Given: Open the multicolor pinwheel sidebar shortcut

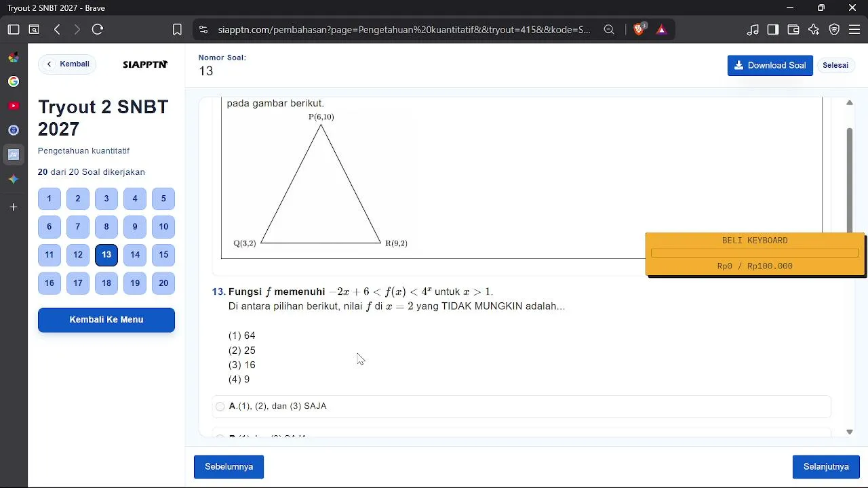Looking at the screenshot, I should 14,58.
